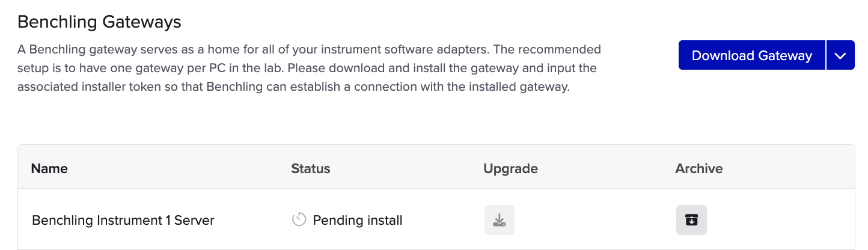Screen dimensions: 868x250
Task: Click the pending clock status icon
Action: pyautogui.click(x=299, y=220)
